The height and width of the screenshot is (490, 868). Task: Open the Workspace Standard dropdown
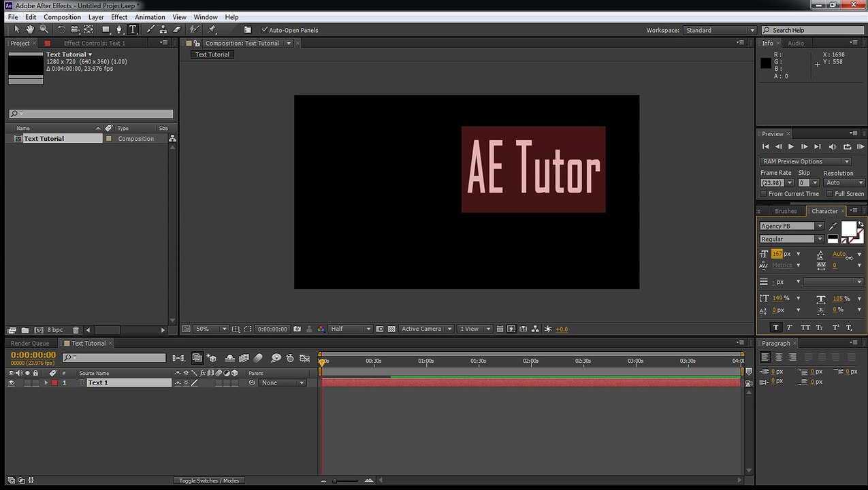(720, 30)
